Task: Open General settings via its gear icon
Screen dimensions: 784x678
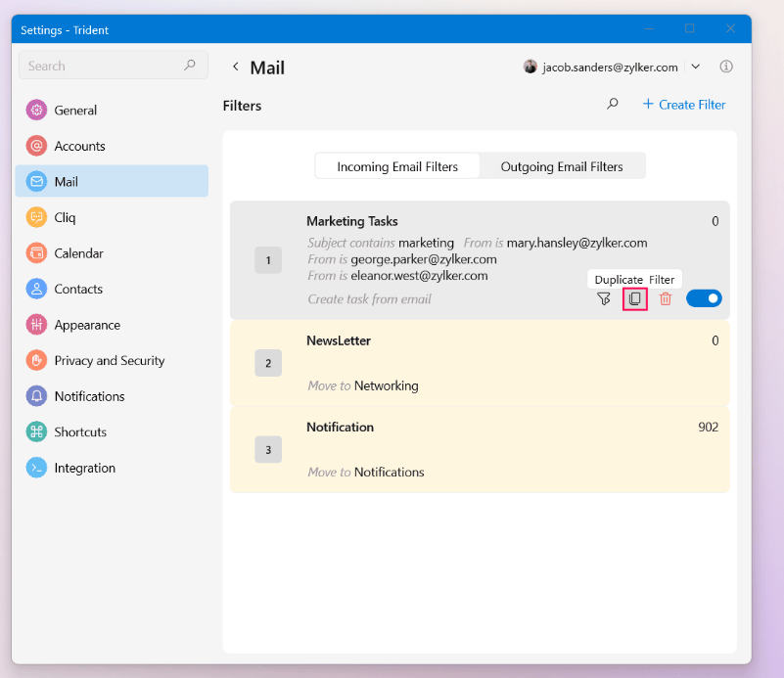Action: (x=36, y=110)
